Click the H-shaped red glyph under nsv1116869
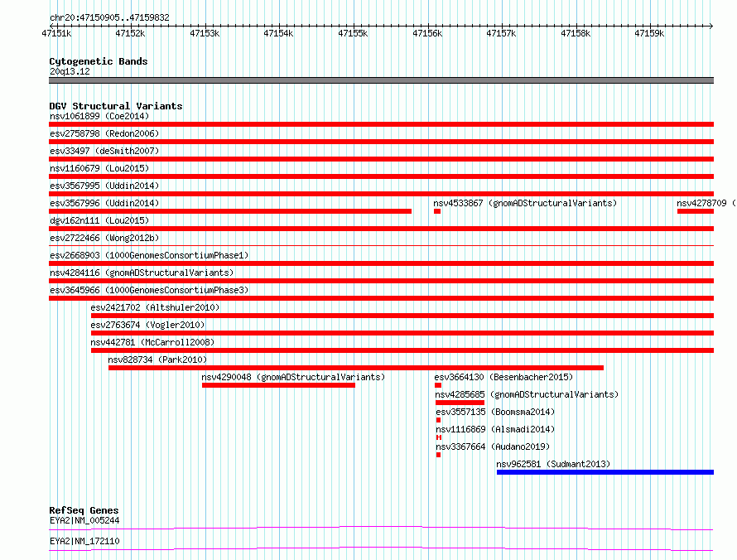Image resolution: width=737 pixels, height=560 pixels. point(439,437)
